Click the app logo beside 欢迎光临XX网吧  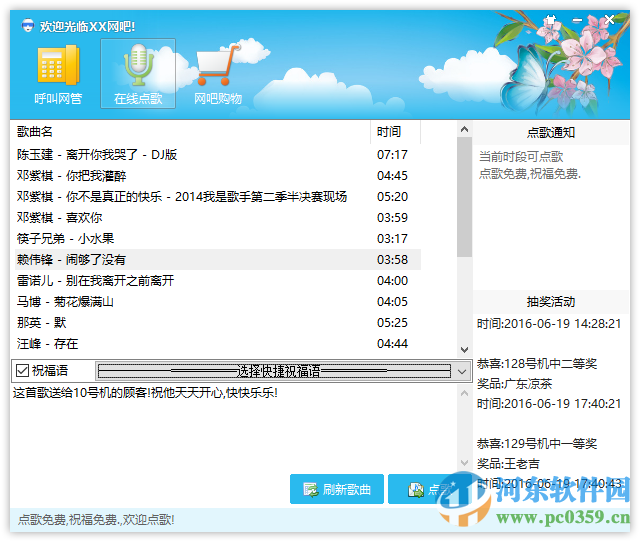click(27, 26)
